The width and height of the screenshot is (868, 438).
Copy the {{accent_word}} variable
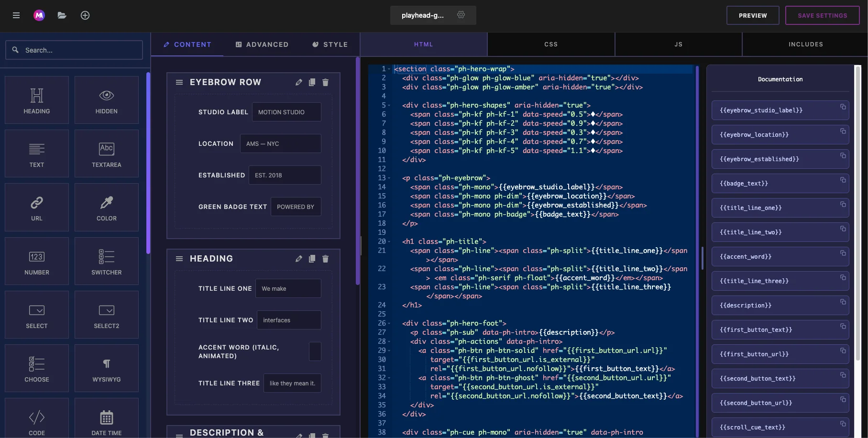pyautogui.click(x=843, y=253)
